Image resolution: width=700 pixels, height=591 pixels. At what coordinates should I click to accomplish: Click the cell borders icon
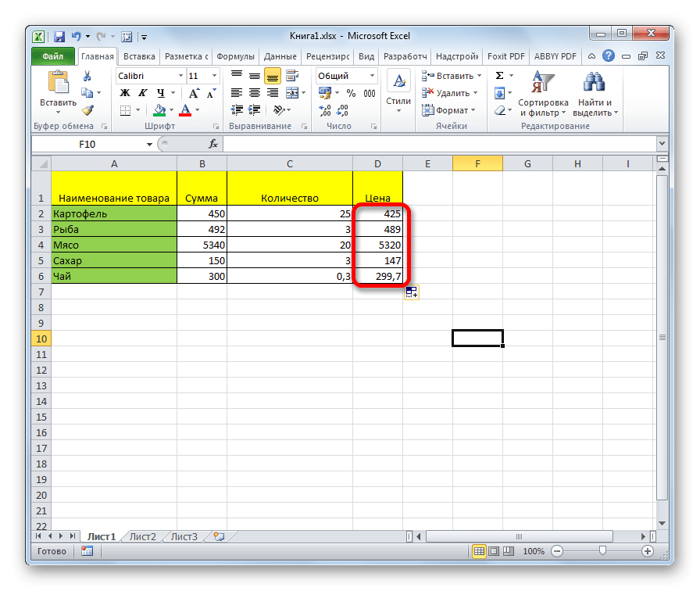[126, 110]
